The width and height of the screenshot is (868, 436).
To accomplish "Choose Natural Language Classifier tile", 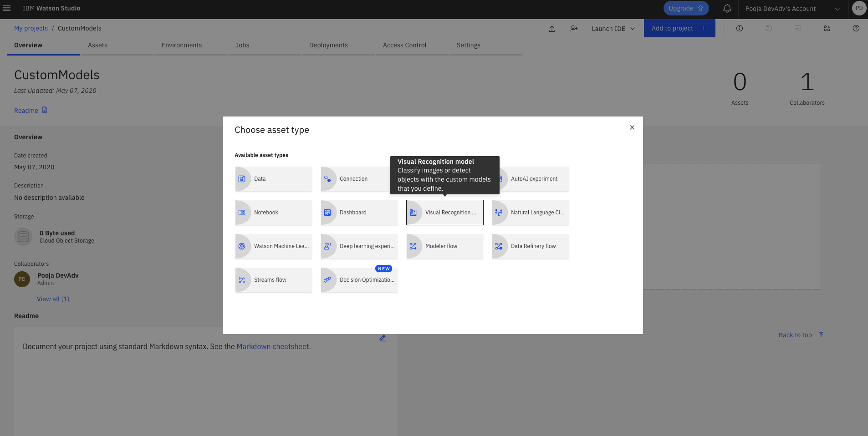I will 531,213.
